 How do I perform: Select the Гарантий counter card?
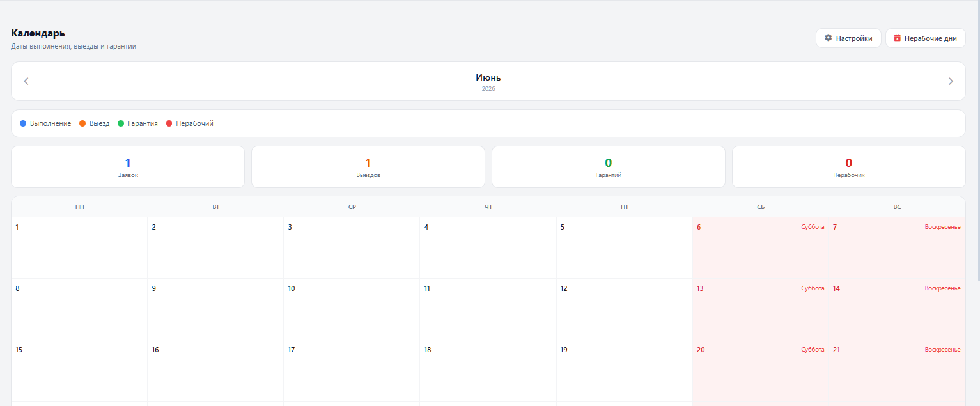pos(609,167)
